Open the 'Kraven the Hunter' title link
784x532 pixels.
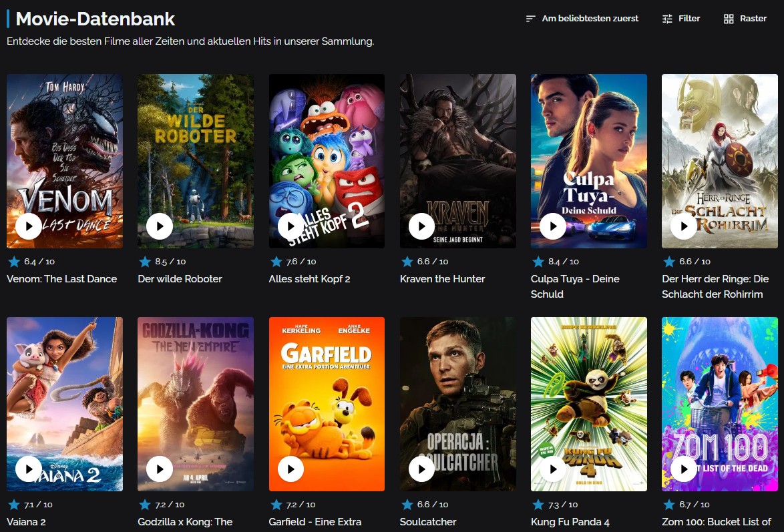pyautogui.click(x=443, y=279)
